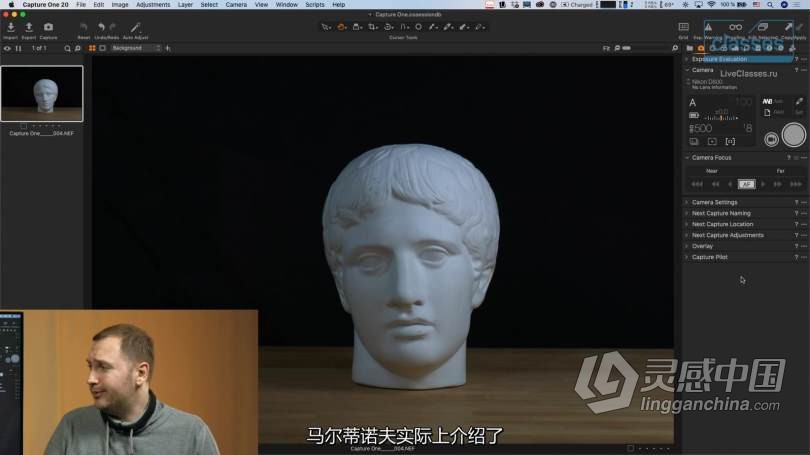Click the Undo arrow icon
The height and width of the screenshot is (455, 810).
point(101,27)
